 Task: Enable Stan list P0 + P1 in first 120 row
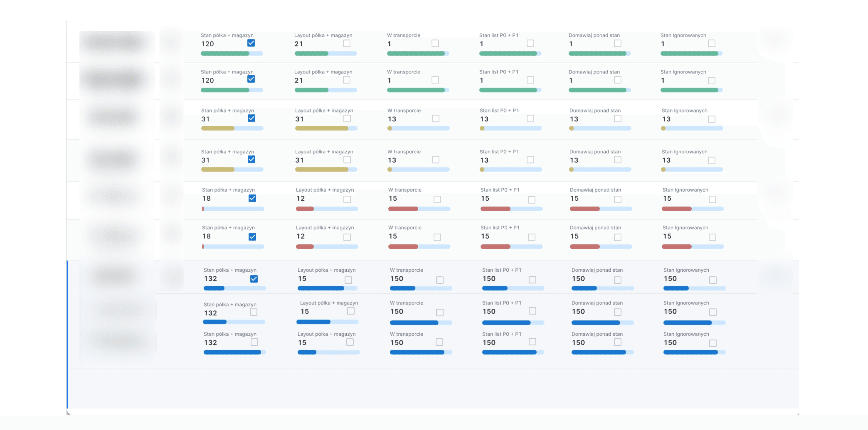click(x=530, y=43)
